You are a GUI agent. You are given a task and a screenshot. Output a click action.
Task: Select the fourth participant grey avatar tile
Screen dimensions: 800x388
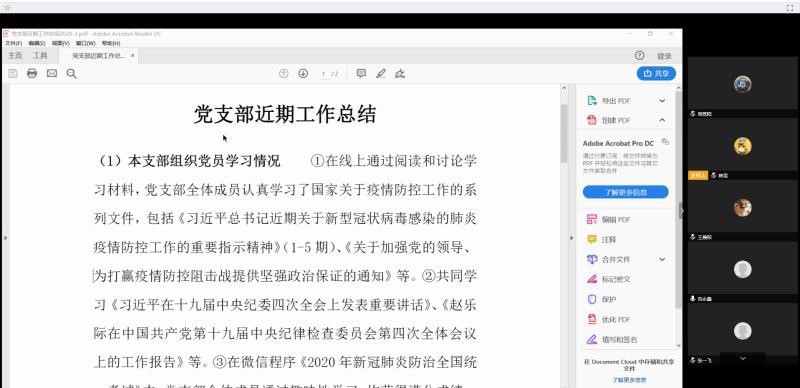[742, 269]
